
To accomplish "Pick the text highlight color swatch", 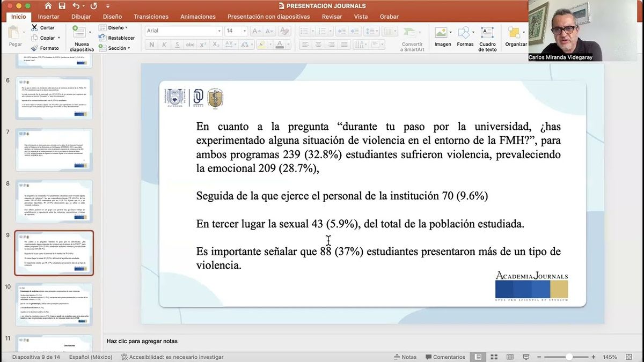I will [x=261, y=45].
